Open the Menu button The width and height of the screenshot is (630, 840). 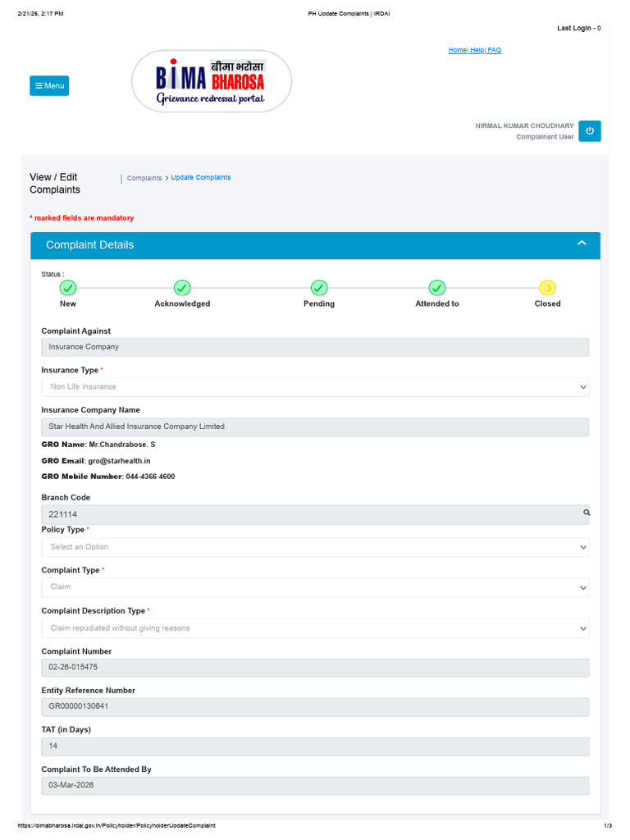click(x=49, y=85)
